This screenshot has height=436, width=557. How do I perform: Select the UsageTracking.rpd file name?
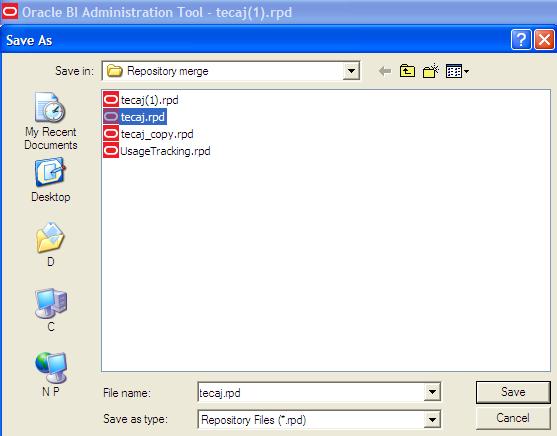click(x=165, y=151)
